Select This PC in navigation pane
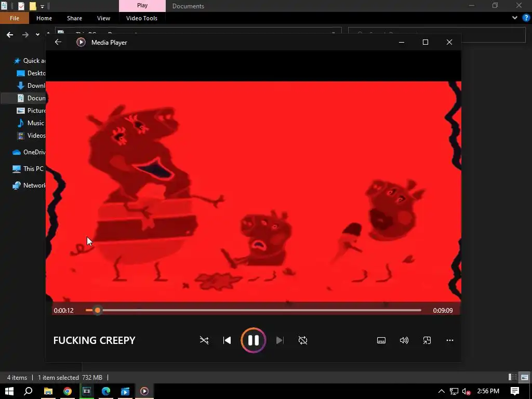The image size is (532, 399). pos(29,169)
